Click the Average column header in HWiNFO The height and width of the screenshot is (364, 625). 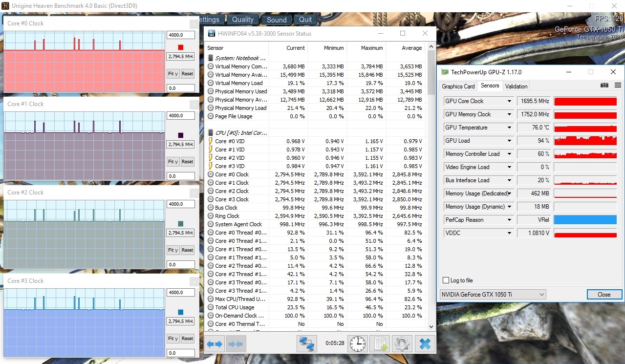(405, 48)
